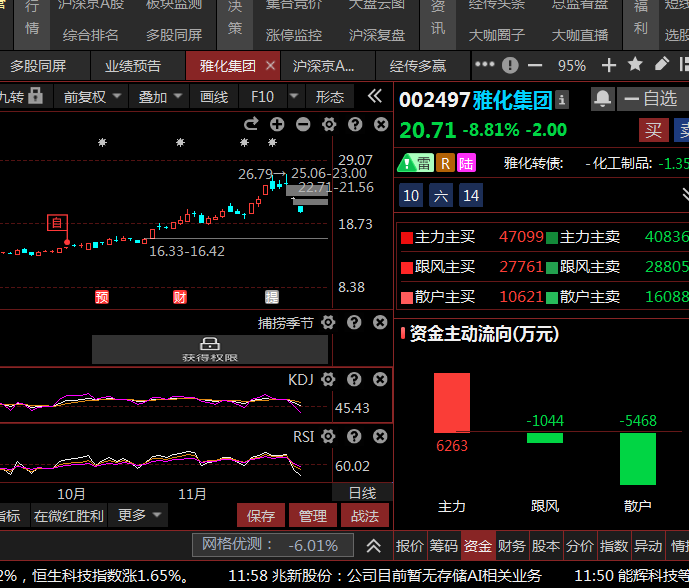The height and width of the screenshot is (588, 689).
Task: Click the magenta 陆 badge
Action: pyautogui.click(x=466, y=163)
